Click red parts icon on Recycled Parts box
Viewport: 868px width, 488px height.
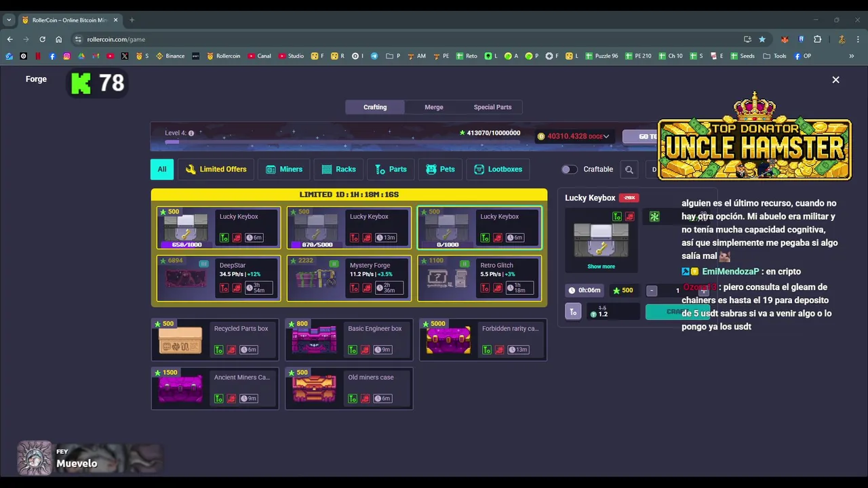231,350
